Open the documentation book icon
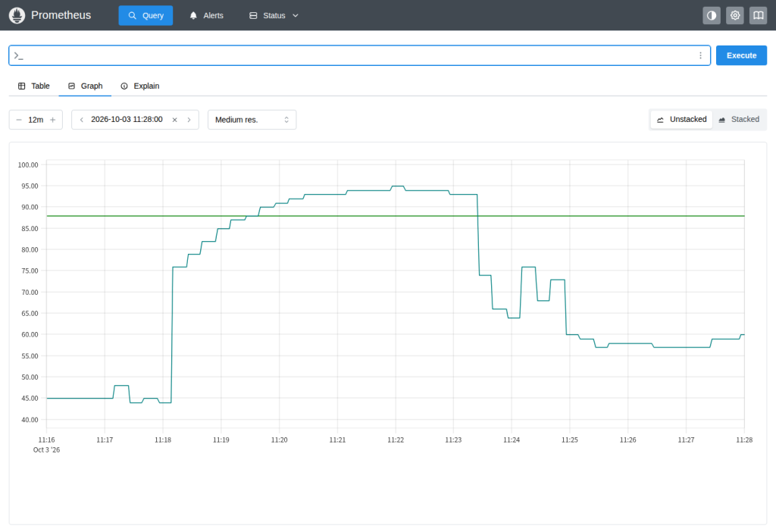Viewport: 776px width, 532px height. 758,15
